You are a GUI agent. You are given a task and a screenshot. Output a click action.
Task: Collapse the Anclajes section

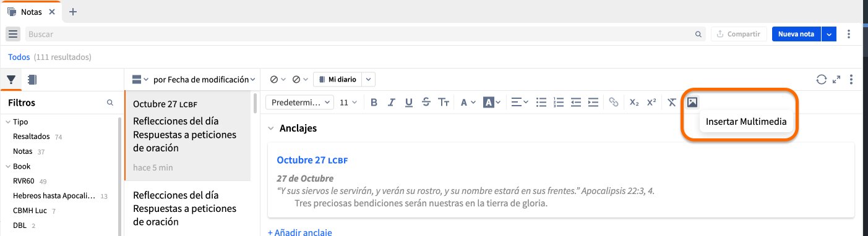point(270,129)
